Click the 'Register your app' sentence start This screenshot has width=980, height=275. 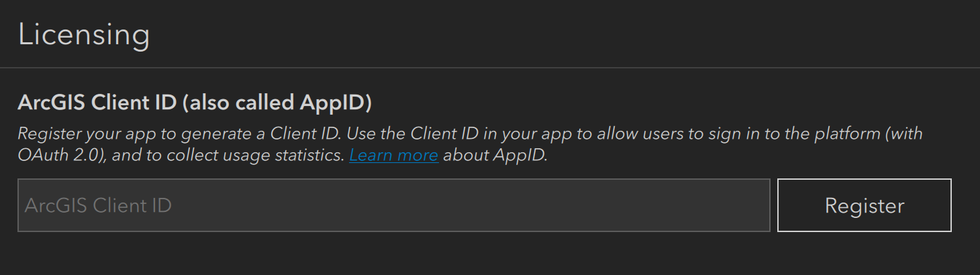point(75,133)
